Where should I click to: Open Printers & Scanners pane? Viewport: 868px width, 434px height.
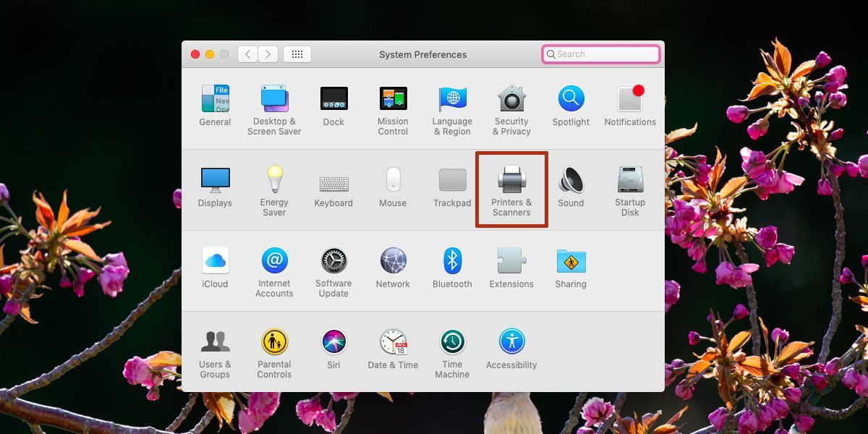pyautogui.click(x=511, y=191)
